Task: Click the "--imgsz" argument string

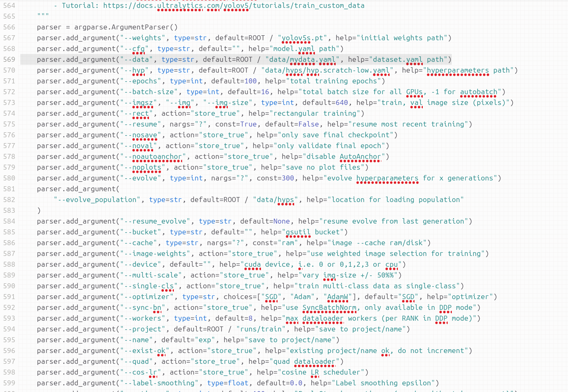Action: (139, 102)
